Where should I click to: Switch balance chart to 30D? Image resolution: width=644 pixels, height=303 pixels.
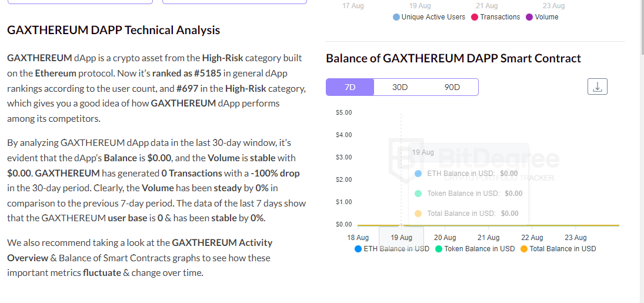click(399, 87)
